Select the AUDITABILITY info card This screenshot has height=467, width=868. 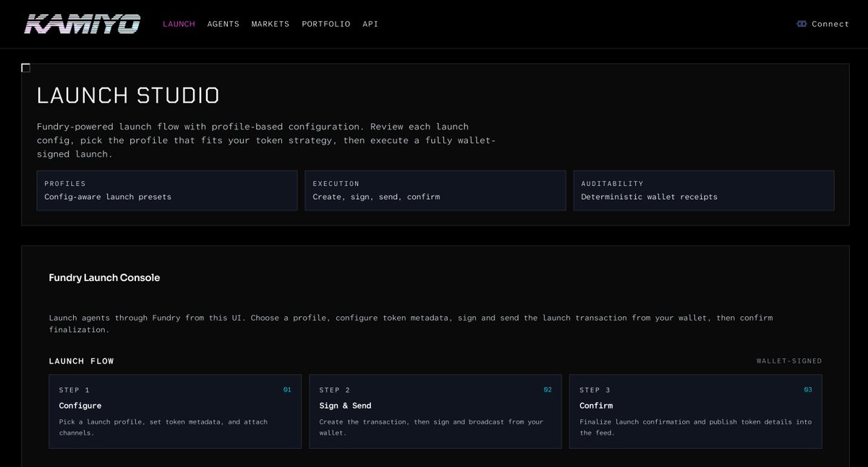pyautogui.click(x=704, y=190)
